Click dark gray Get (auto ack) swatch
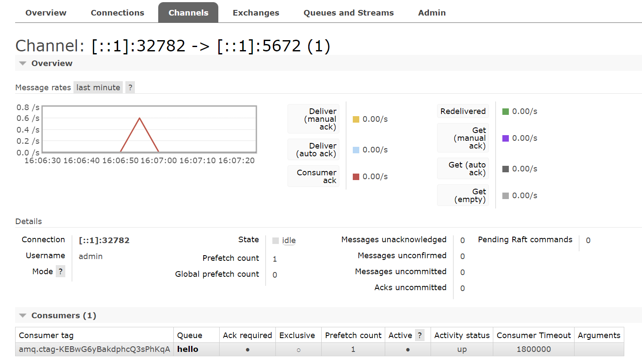642x364 pixels. [x=506, y=169]
